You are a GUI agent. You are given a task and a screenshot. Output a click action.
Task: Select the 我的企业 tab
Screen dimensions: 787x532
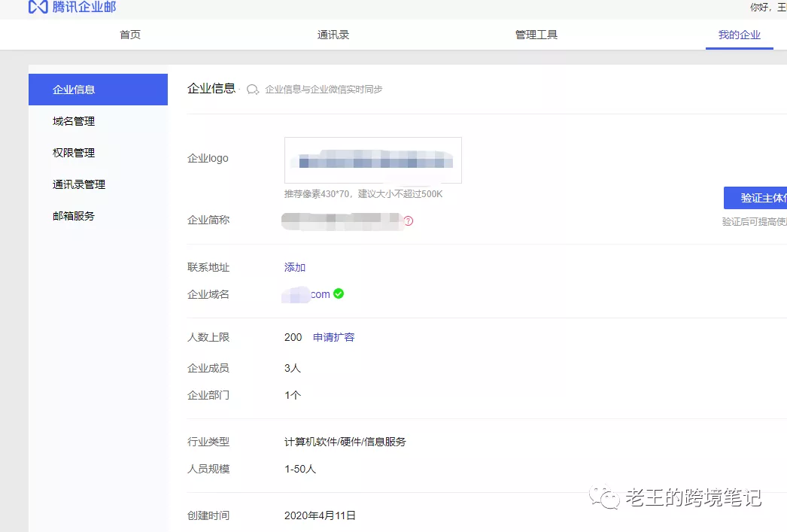[x=739, y=35]
